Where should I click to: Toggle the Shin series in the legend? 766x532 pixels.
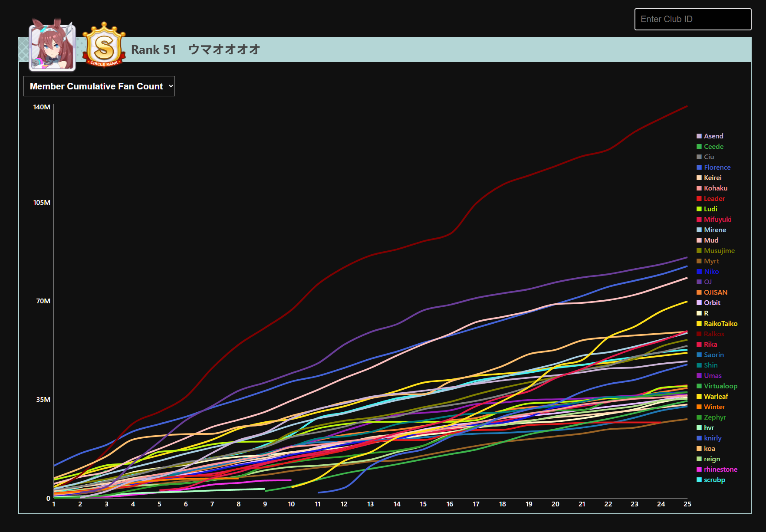point(707,365)
